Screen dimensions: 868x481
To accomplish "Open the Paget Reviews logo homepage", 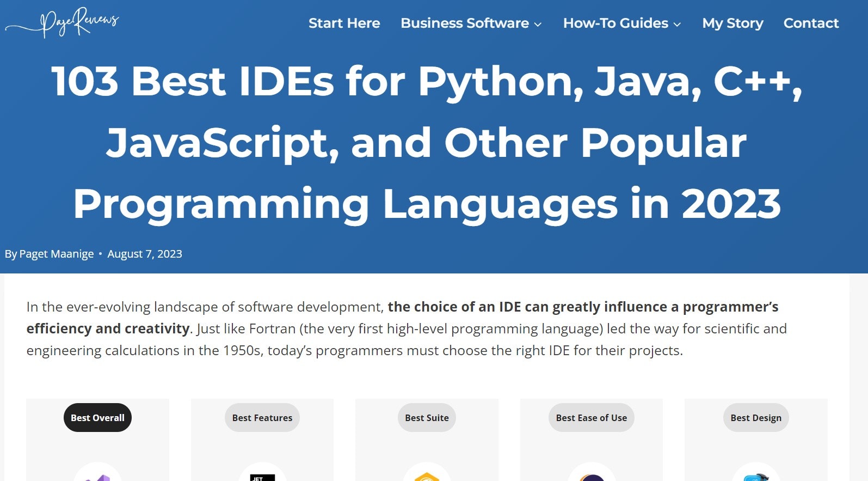I will pos(62,23).
